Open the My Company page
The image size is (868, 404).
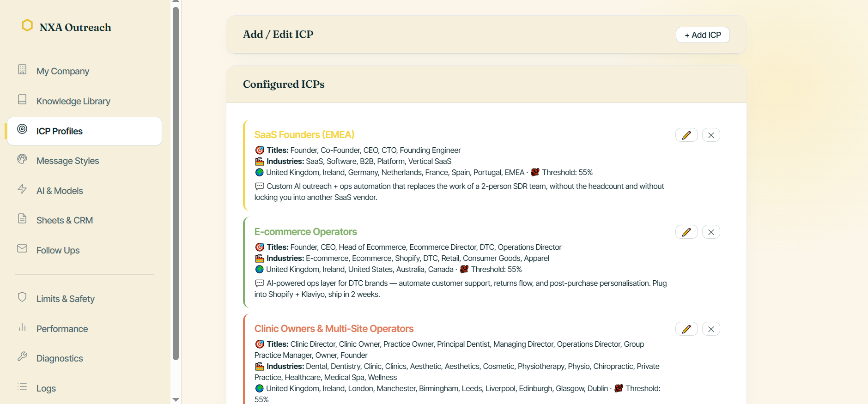[x=85, y=71]
